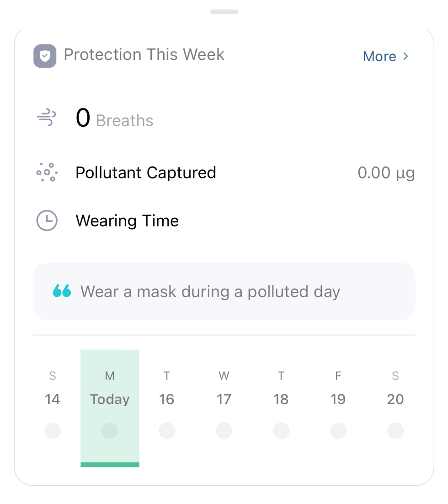Click the Pollutant Captured particles icon

pos(46,172)
